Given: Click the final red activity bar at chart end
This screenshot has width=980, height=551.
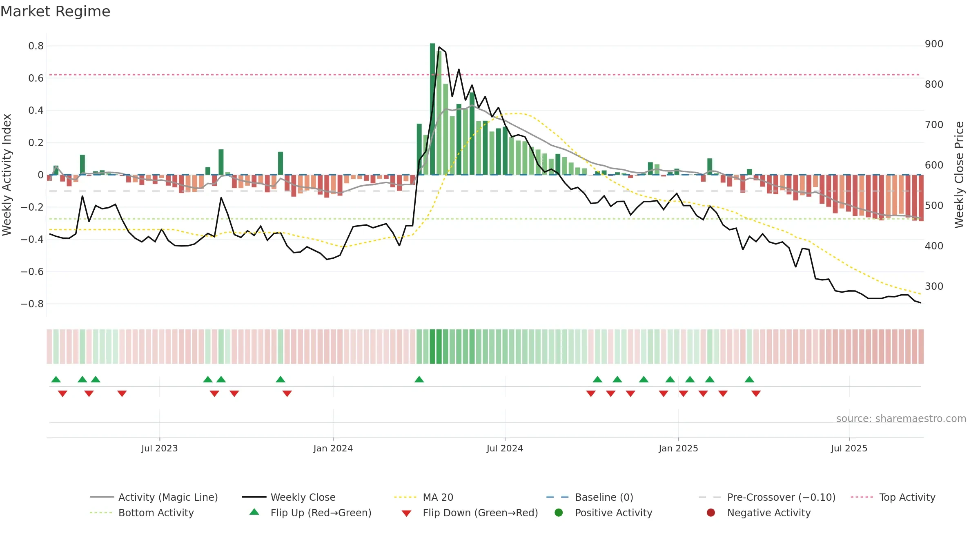Looking at the screenshot, I should tap(921, 198).
